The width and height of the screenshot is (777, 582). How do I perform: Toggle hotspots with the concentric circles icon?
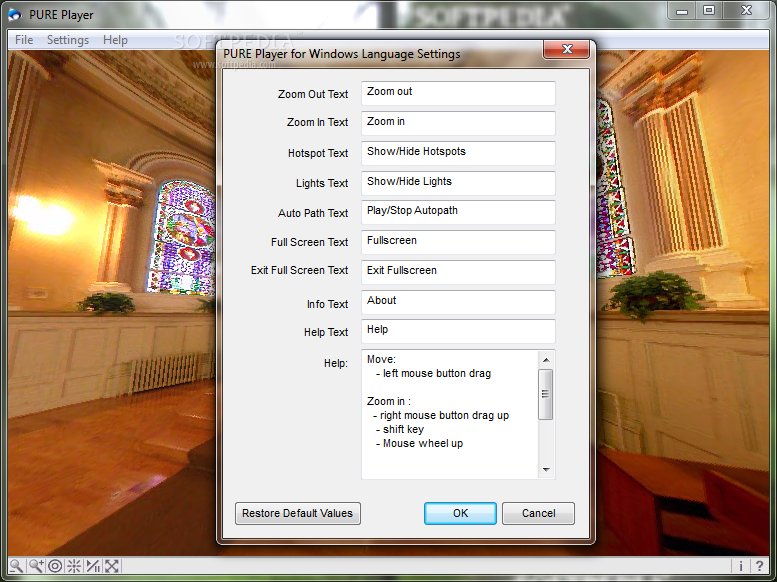55,566
